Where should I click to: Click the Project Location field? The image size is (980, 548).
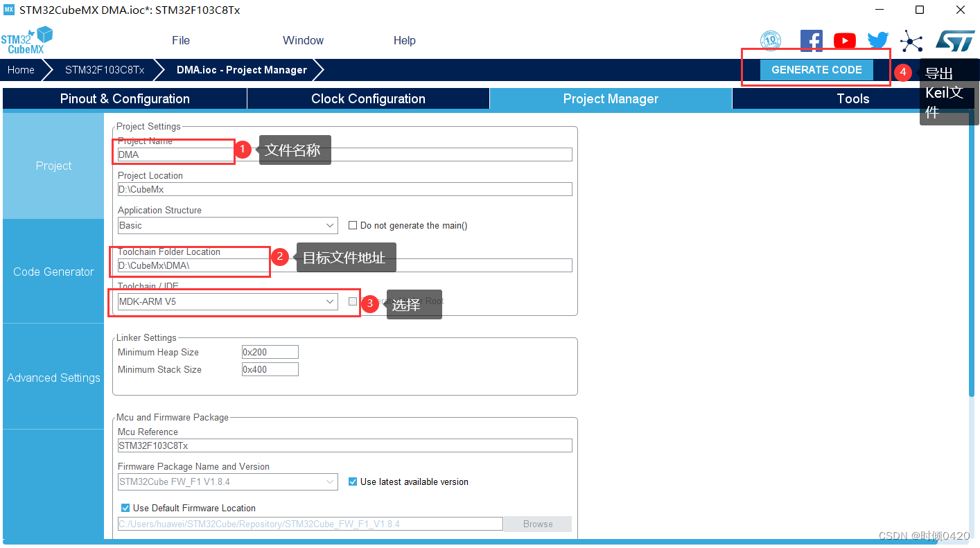(345, 189)
